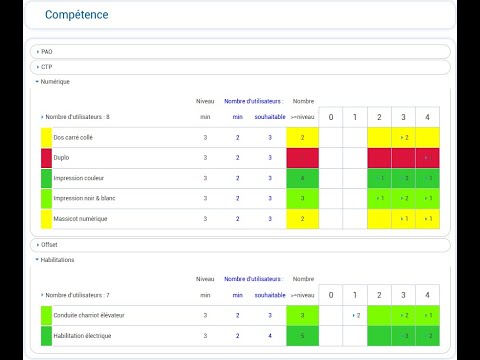Expand "Nombre d'utilisateurs : 8" row
Image resolution: width=480 pixels, height=360 pixels.
pyautogui.click(x=75, y=117)
